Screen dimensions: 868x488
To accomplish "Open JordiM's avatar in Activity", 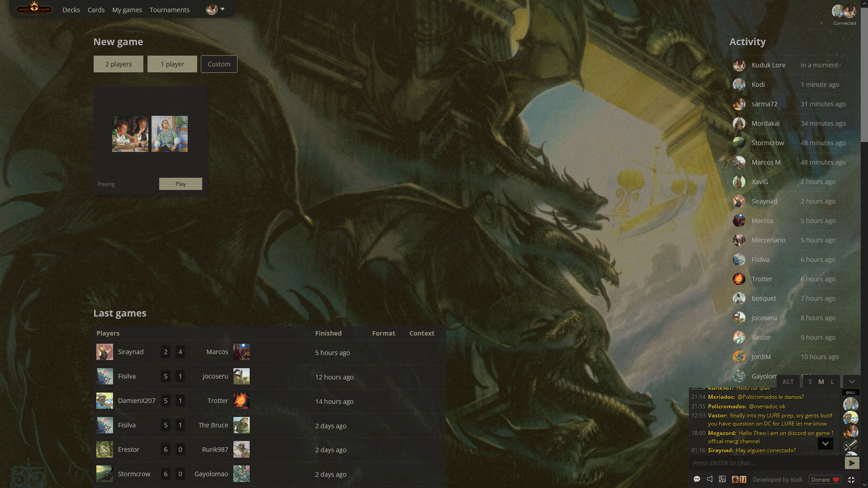I will click(x=739, y=357).
